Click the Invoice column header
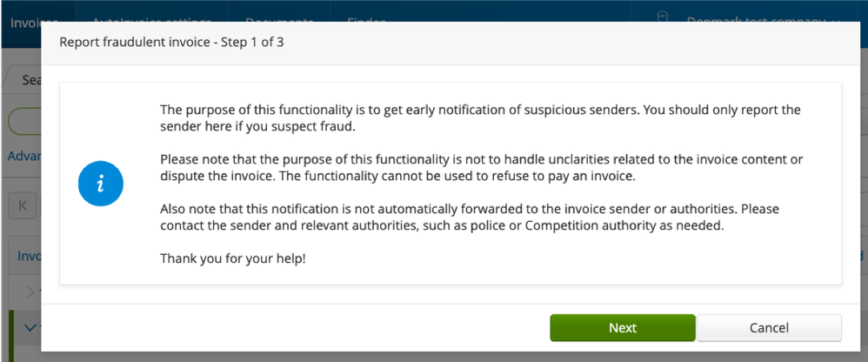This screenshot has width=868, height=362. pyautogui.click(x=28, y=256)
